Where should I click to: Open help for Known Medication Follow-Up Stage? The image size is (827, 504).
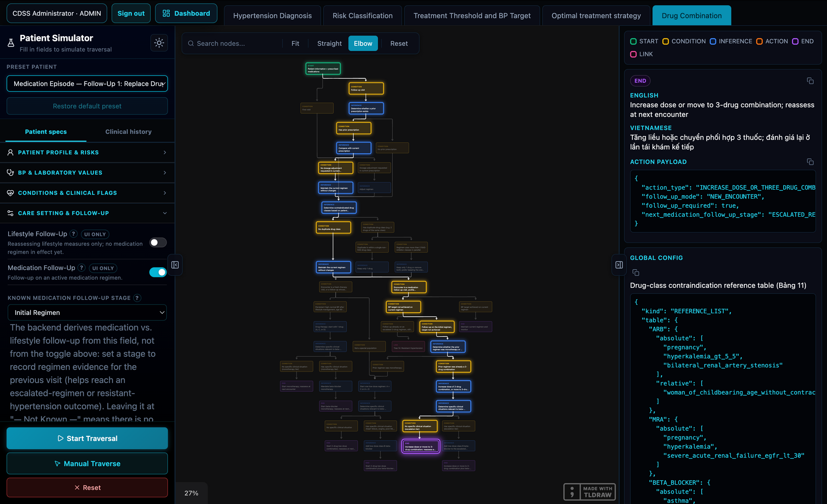point(137,298)
